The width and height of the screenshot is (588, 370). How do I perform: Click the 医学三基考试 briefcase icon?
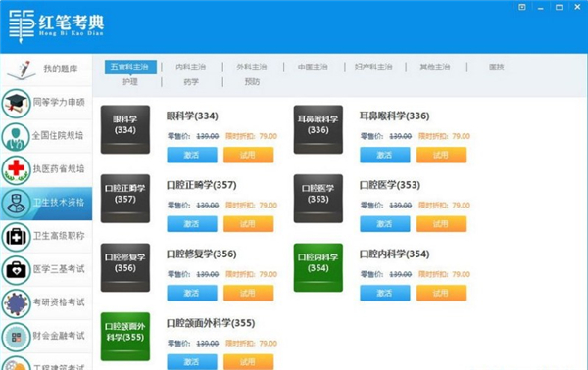click(x=16, y=270)
